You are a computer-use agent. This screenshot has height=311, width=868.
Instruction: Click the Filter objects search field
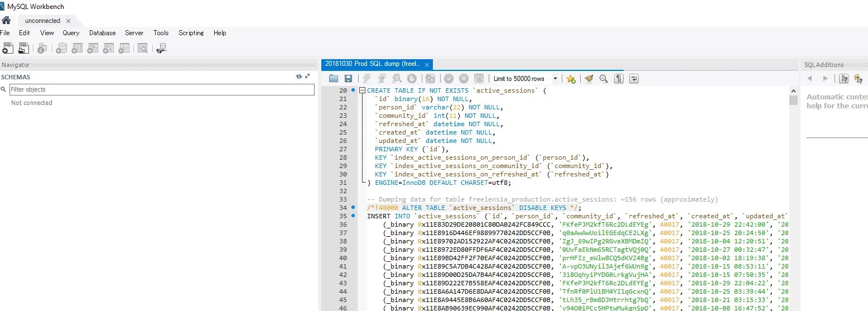click(162, 89)
